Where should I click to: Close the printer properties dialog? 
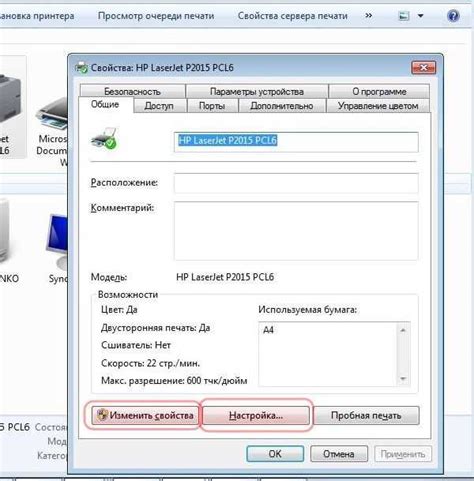coord(423,68)
